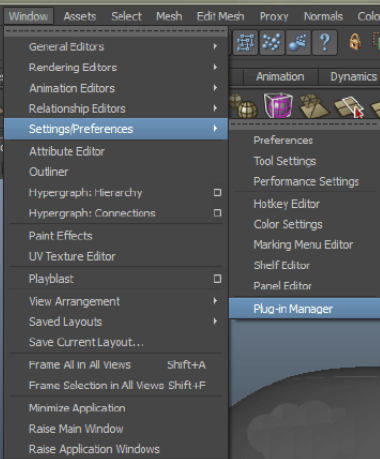The image size is (380, 459).
Task: Switch to Animation shelf tab
Action: [x=280, y=77]
